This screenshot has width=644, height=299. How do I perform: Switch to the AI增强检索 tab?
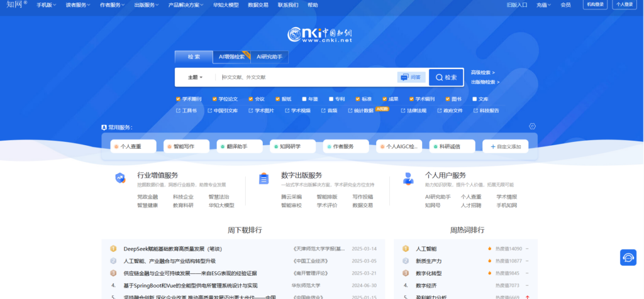(x=232, y=57)
